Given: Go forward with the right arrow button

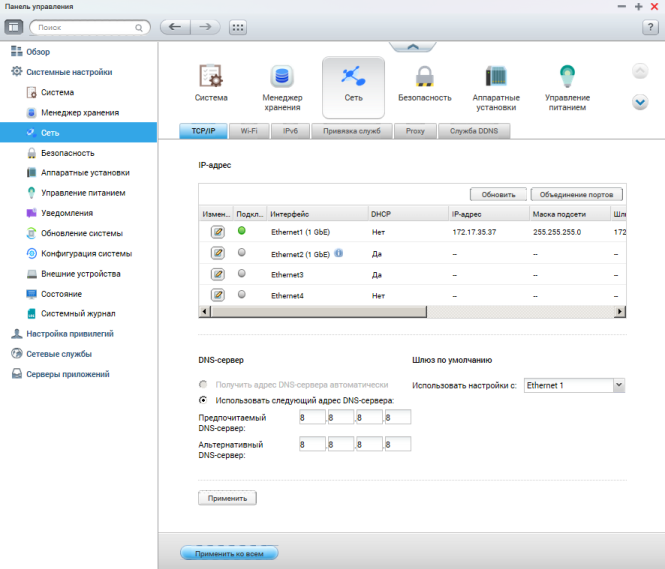Looking at the screenshot, I should click(206, 27).
